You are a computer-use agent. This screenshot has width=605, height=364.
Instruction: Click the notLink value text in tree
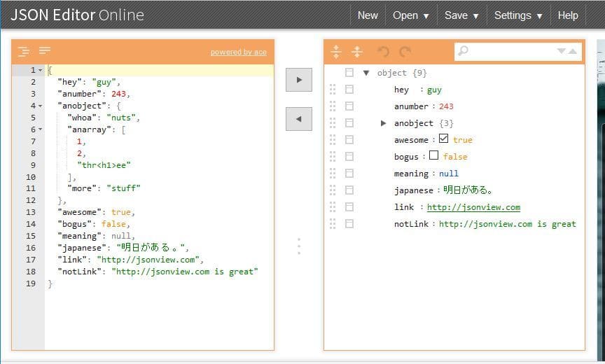[x=508, y=224]
